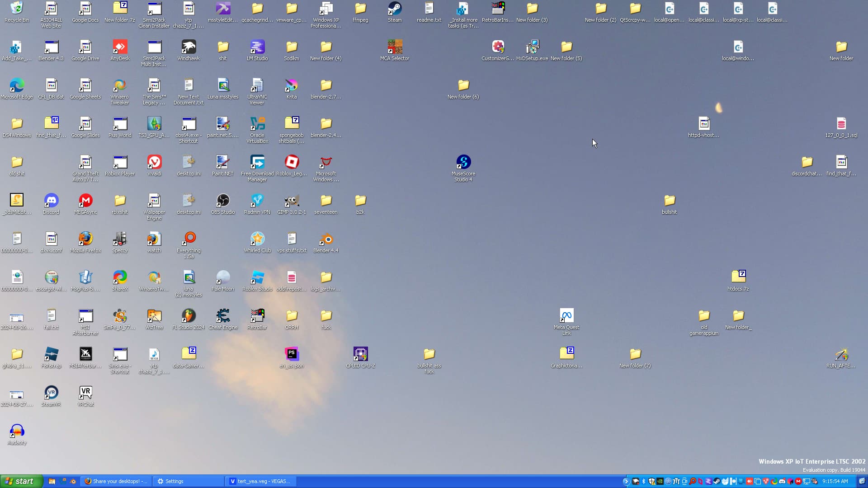868x488 pixels.
Task: Launch Roblox Studio shortcut
Action: coord(257,281)
